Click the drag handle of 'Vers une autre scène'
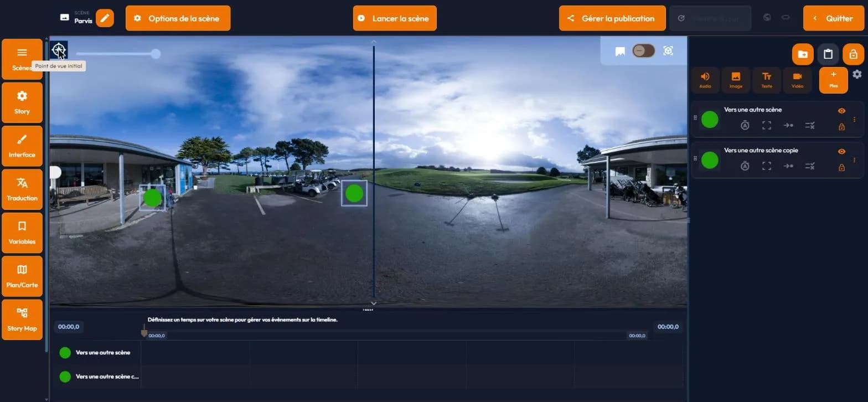The image size is (868, 402). tap(695, 117)
